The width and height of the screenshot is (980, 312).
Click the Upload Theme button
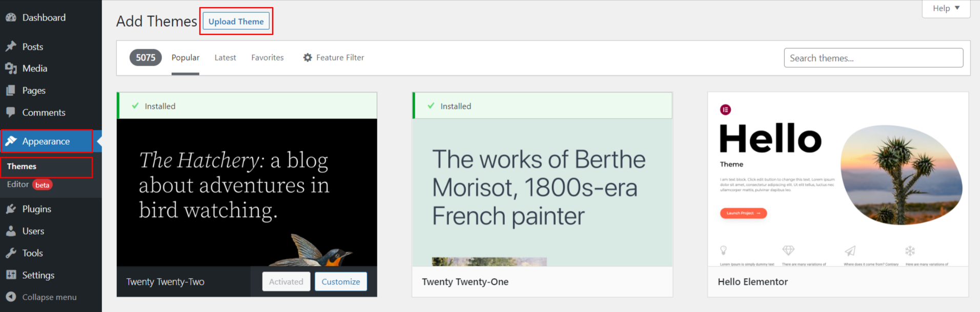(236, 22)
